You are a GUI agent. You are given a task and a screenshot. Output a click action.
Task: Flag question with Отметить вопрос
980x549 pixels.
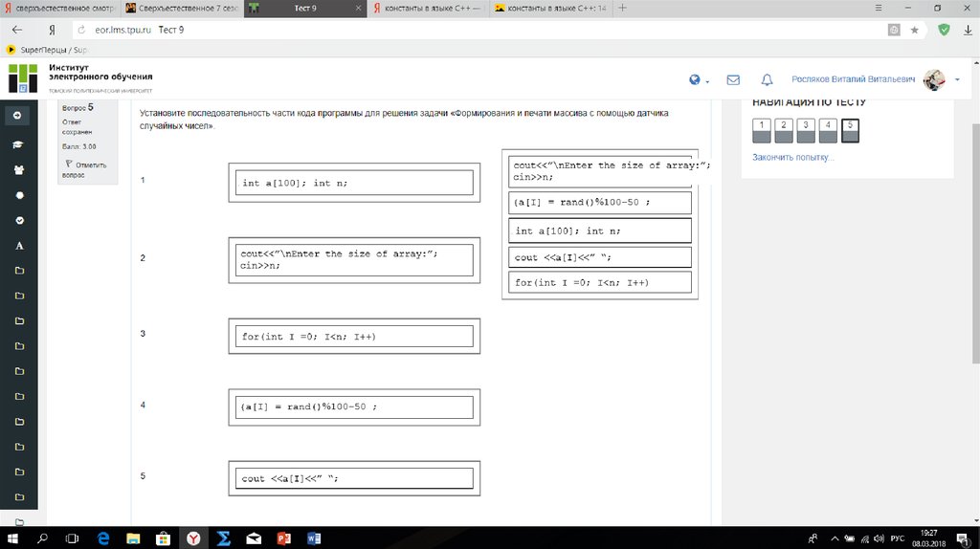pos(85,169)
